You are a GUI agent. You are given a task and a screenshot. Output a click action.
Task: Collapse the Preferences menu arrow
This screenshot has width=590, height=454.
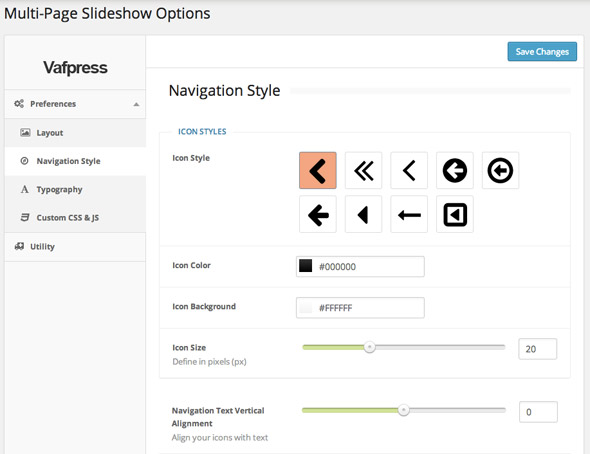[x=136, y=104]
